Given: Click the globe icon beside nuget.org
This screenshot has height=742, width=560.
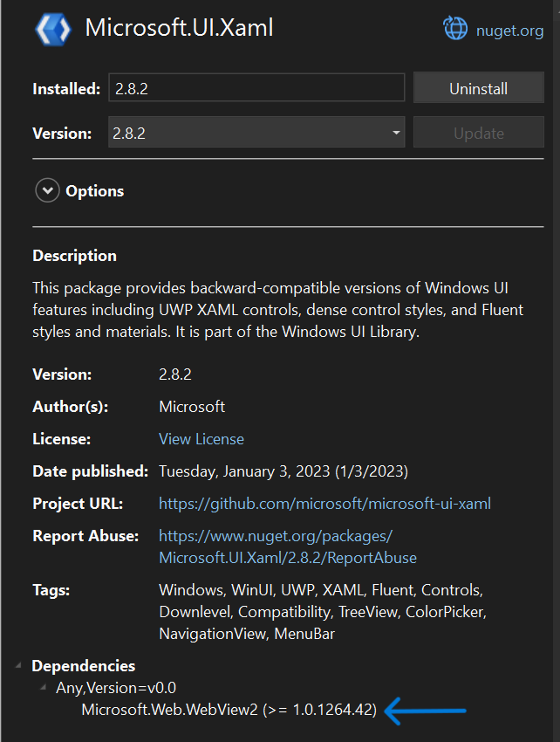Looking at the screenshot, I should click(x=455, y=29).
